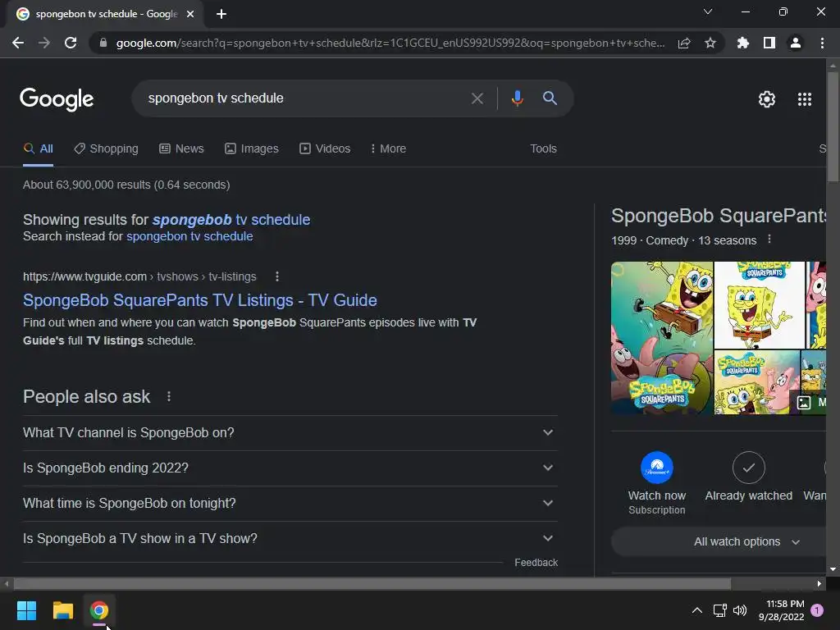Open a new tab with plus icon
This screenshot has width=840, height=630.
(221, 14)
